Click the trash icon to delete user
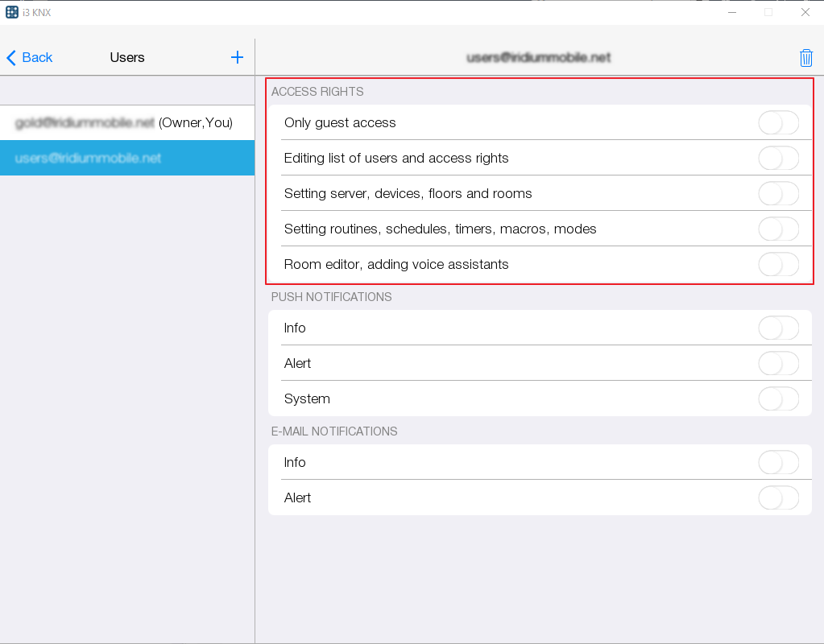This screenshot has height=644, width=824. (805, 58)
